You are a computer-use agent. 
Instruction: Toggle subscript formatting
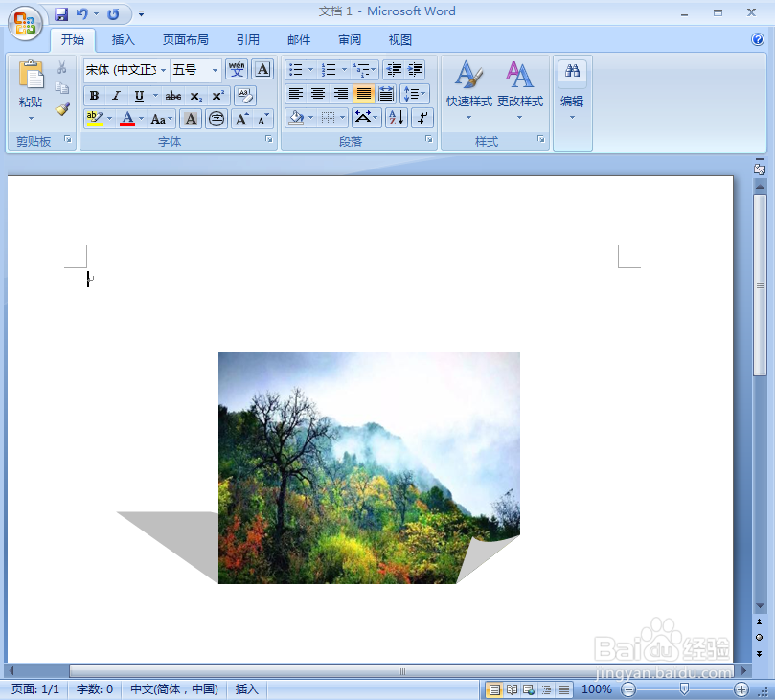[x=195, y=96]
